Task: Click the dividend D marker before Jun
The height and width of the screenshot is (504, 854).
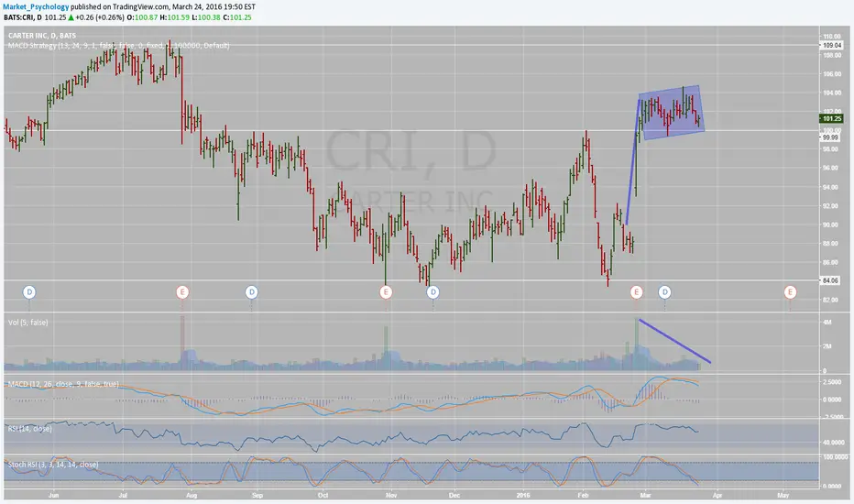Action: coord(29,292)
